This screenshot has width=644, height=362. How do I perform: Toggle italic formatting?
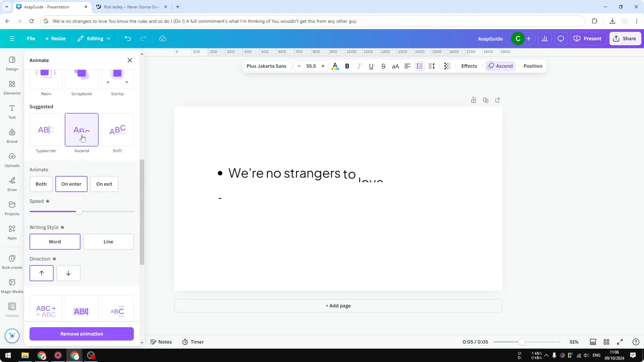[x=359, y=66]
